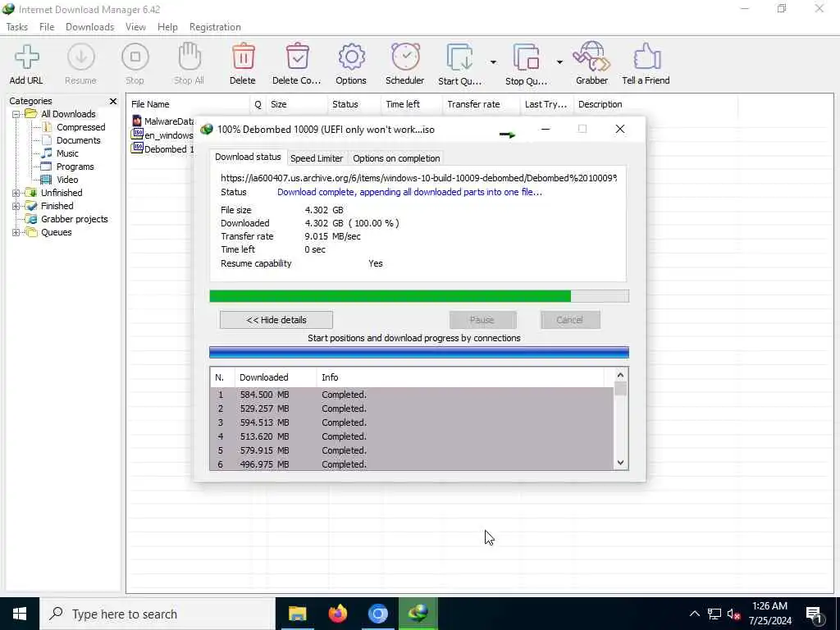840x630 pixels.
Task: Minimize the download progress dialog
Action: pyautogui.click(x=546, y=129)
